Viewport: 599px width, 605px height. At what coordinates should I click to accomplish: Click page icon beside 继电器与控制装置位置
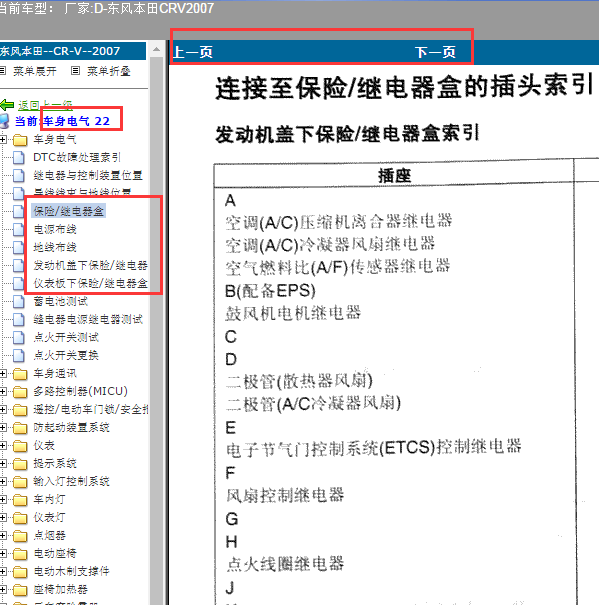(19, 176)
